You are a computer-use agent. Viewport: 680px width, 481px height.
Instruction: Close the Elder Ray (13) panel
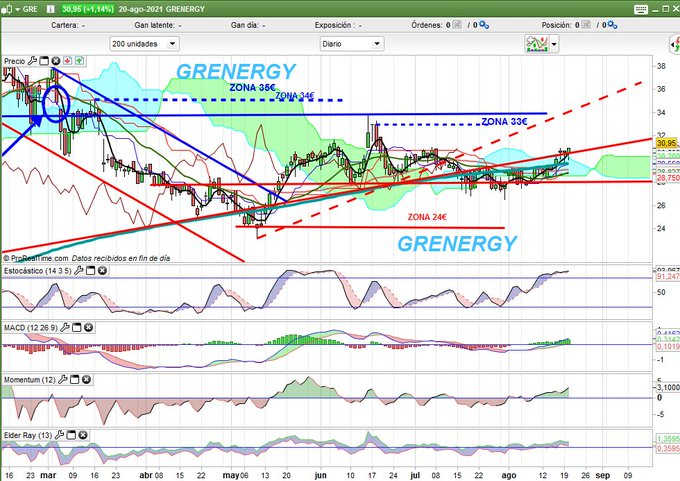[83, 435]
